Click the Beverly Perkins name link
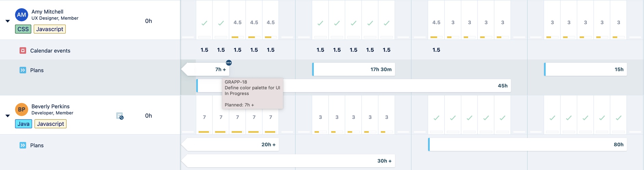The width and height of the screenshot is (644, 170). pos(50,107)
